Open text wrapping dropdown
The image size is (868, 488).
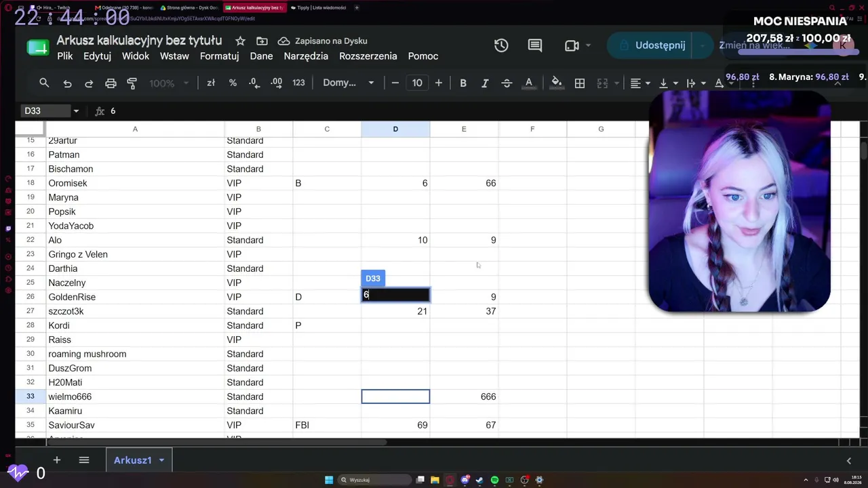coord(695,83)
